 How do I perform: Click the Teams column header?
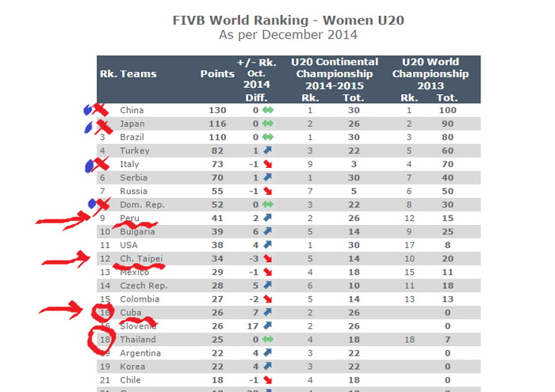pyautogui.click(x=139, y=74)
